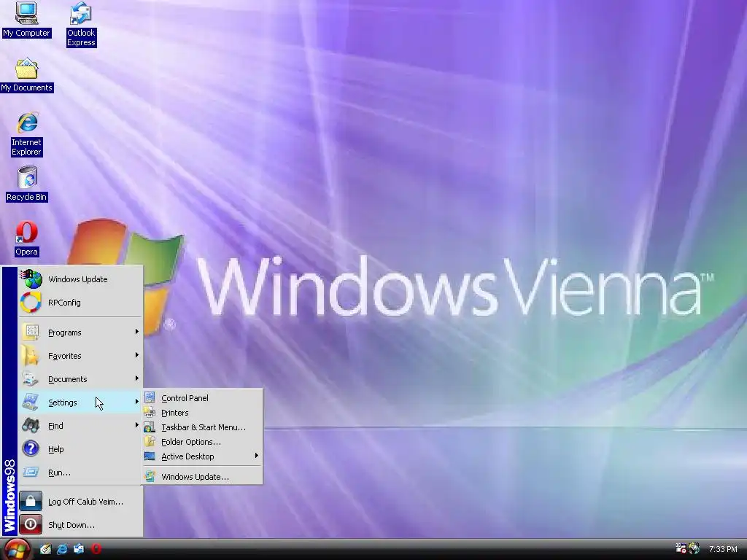Click the Task Scheduler tray icon
This screenshot has height=560, width=747.
click(681, 548)
